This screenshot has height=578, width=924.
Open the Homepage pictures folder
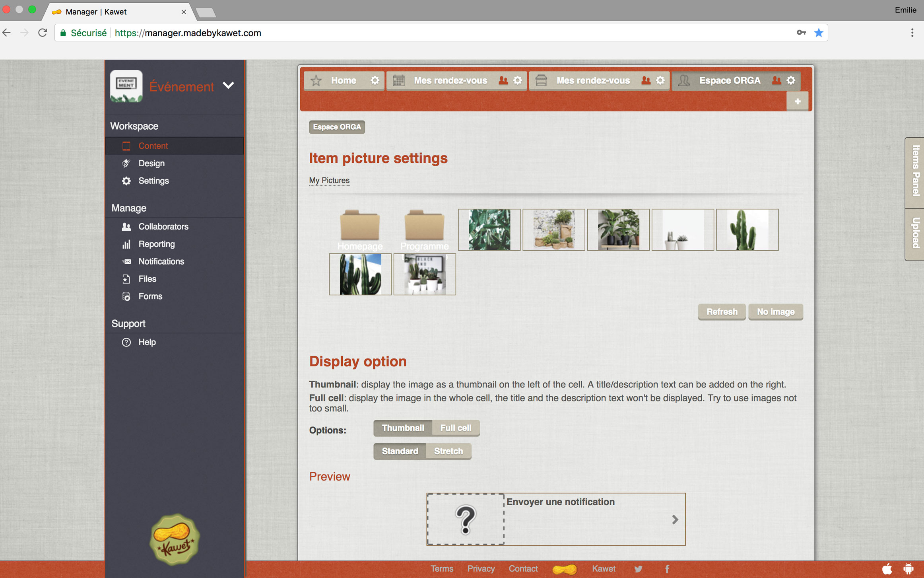(x=360, y=227)
